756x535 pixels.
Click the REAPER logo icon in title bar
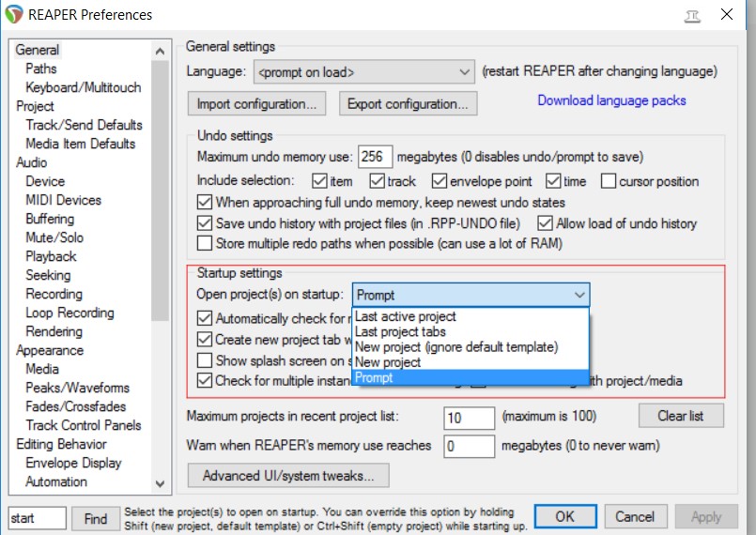(14, 14)
